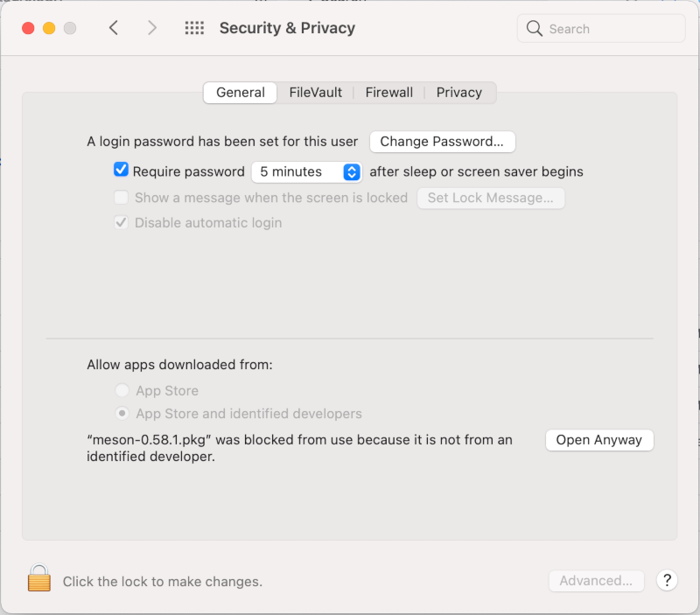The image size is (700, 615).
Task: Switch to the FileVault tab
Action: pyautogui.click(x=315, y=92)
